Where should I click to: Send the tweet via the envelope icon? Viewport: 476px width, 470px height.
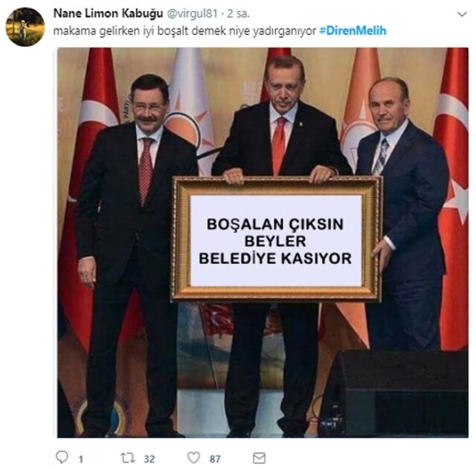(260, 458)
